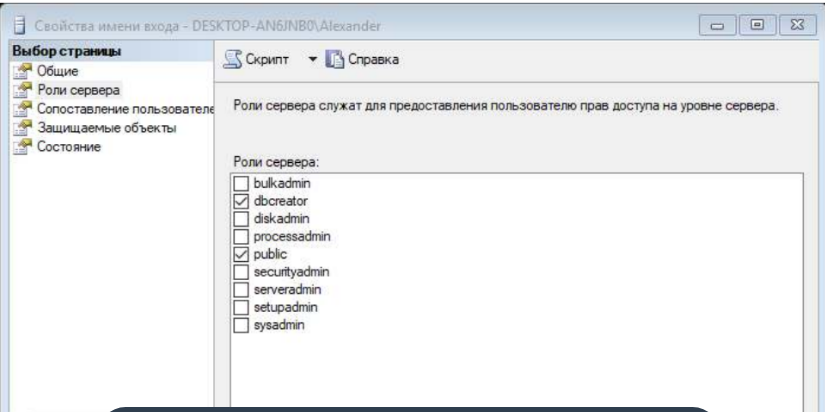The image size is (825, 412).
Task: Click the Защищаемые объекты page icon
Action: click(23, 128)
